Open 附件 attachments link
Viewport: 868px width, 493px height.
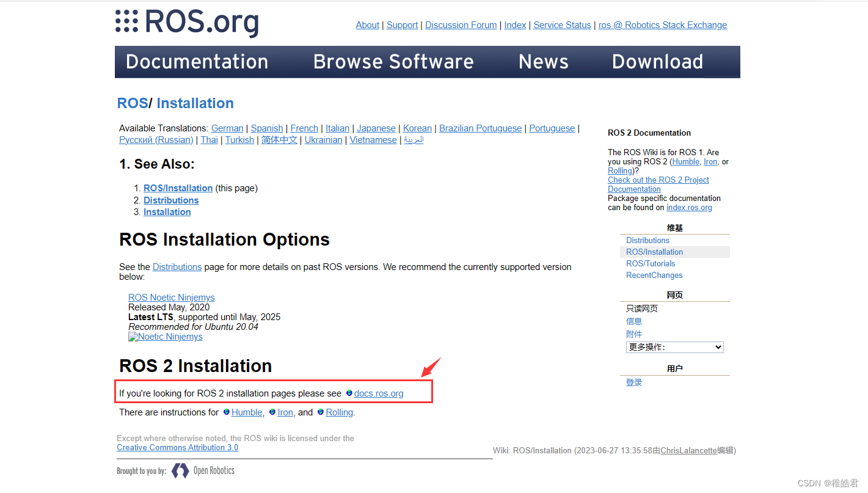pyautogui.click(x=634, y=335)
